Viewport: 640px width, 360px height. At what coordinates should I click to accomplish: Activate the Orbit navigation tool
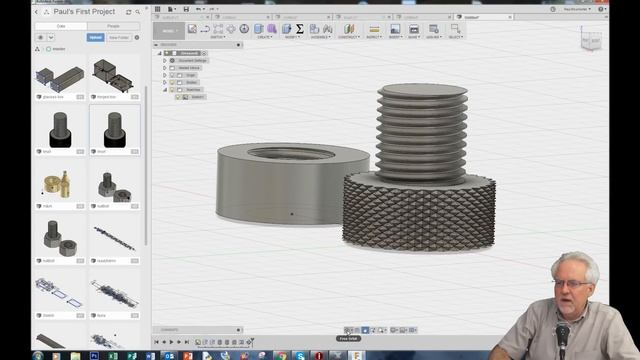(347, 330)
